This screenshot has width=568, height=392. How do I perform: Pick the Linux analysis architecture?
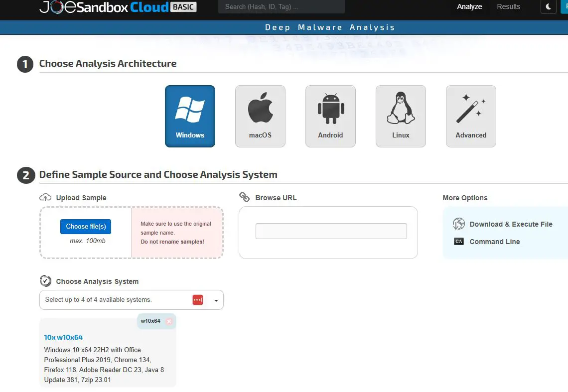click(x=401, y=116)
